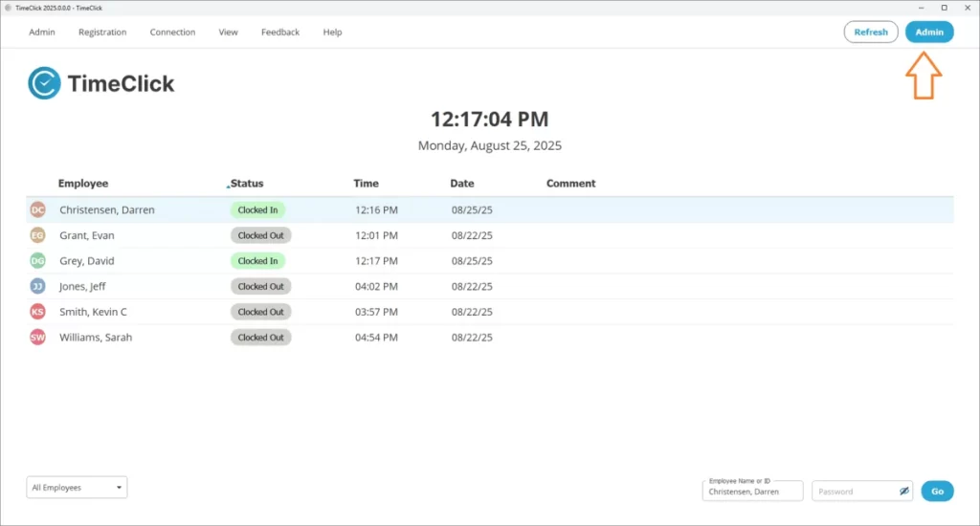Click Kevin Smith's KS avatar icon

click(x=37, y=312)
